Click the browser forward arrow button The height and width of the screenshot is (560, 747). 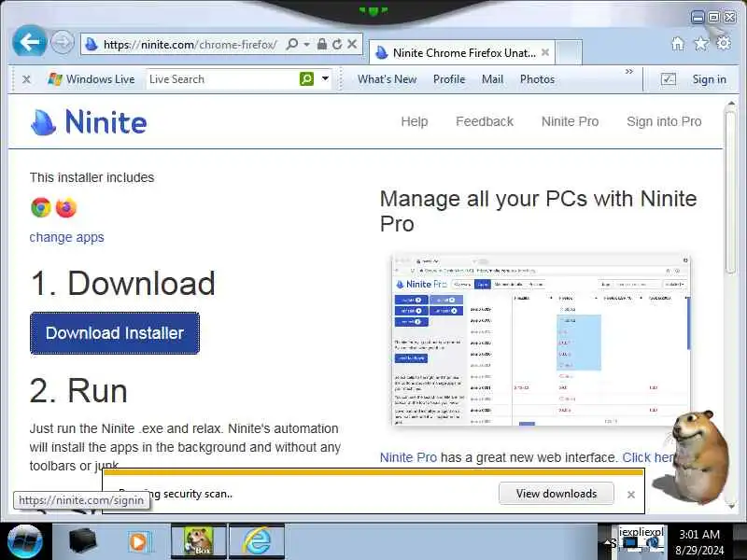63,43
